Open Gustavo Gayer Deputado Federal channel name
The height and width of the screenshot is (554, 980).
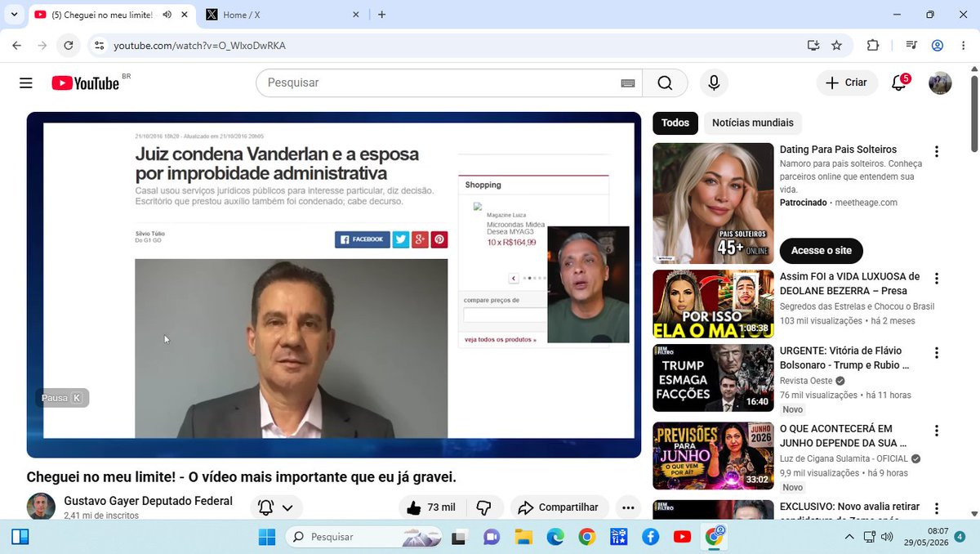[148, 501]
